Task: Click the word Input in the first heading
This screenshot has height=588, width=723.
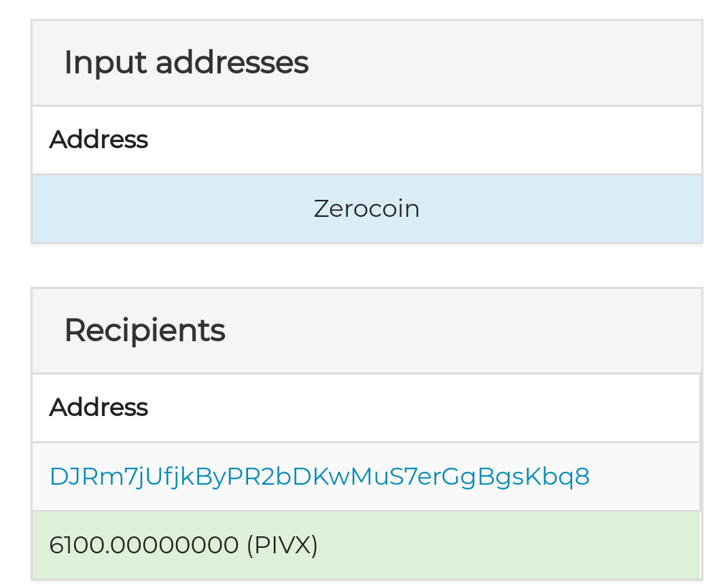Action: pyautogui.click(x=105, y=63)
